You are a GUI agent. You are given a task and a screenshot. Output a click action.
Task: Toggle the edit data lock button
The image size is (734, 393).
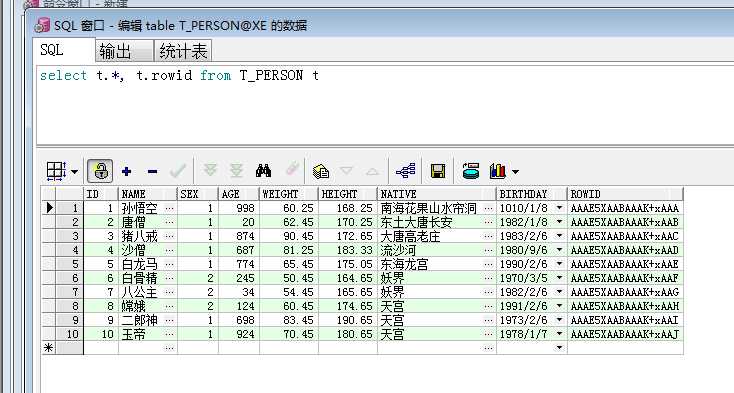coord(100,171)
